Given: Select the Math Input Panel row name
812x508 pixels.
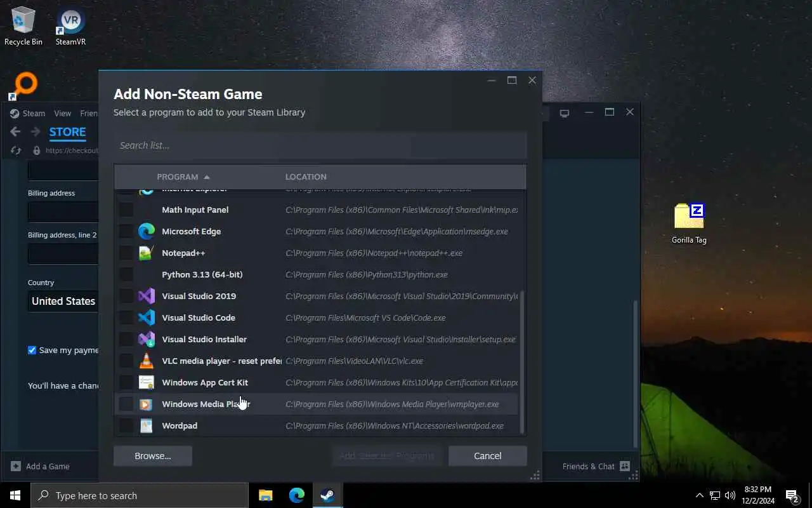Looking at the screenshot, I should 195,210.
